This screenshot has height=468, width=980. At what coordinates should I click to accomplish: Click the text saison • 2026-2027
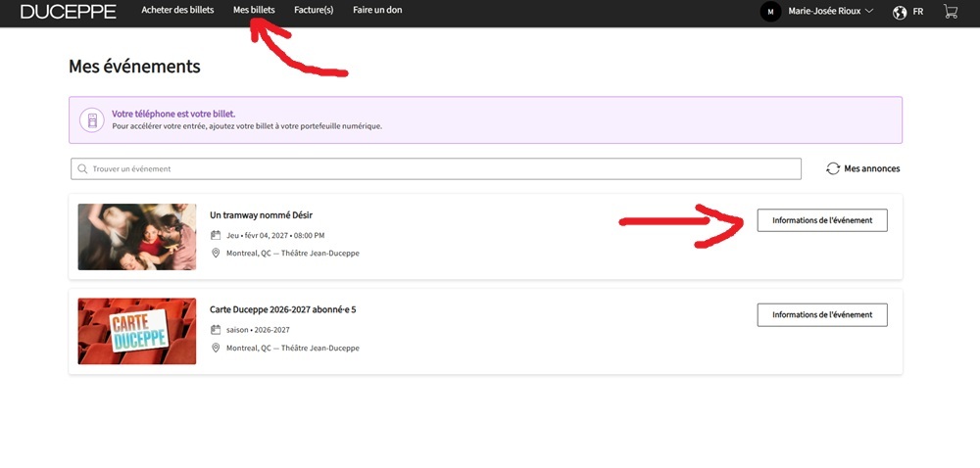[258, 330]
